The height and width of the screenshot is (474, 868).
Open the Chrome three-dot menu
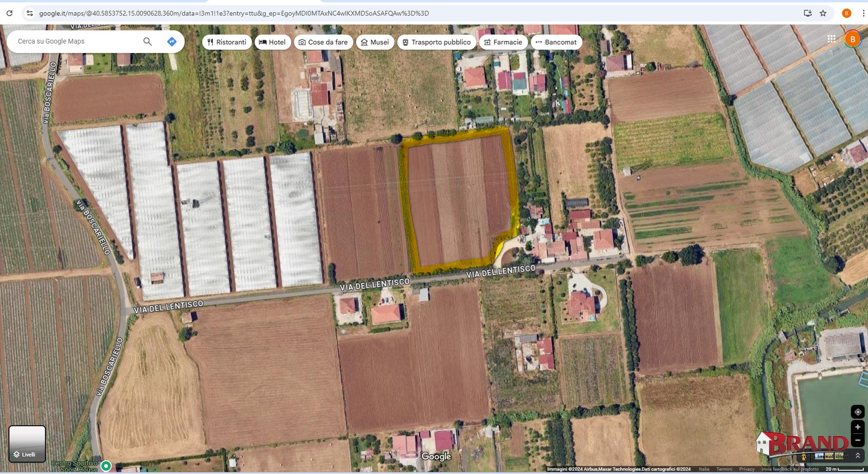pos(863,13)
